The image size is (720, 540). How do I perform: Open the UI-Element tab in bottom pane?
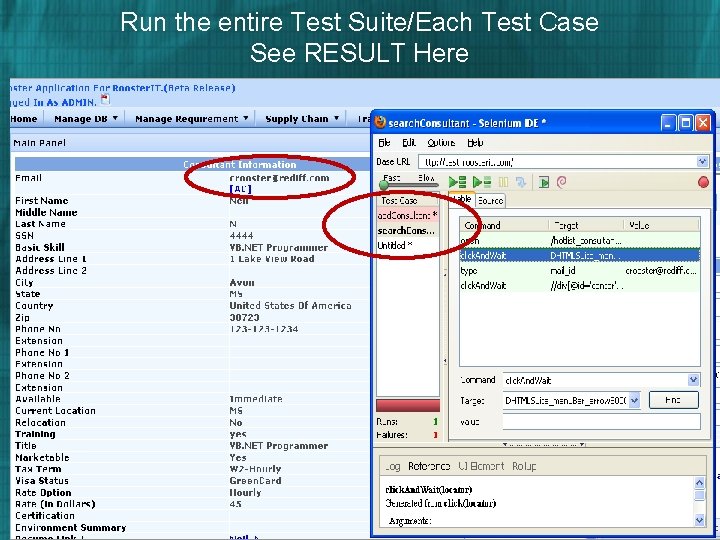click(x=481, y=467)
